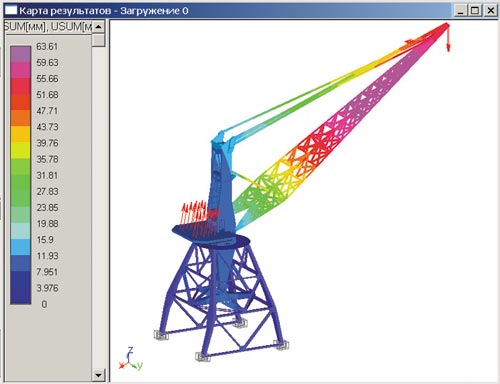Image resolution: width=500 pixels, height=384 pixels.
Task: Select the 15.9 legend value
Action: click(x=45, y=240)
